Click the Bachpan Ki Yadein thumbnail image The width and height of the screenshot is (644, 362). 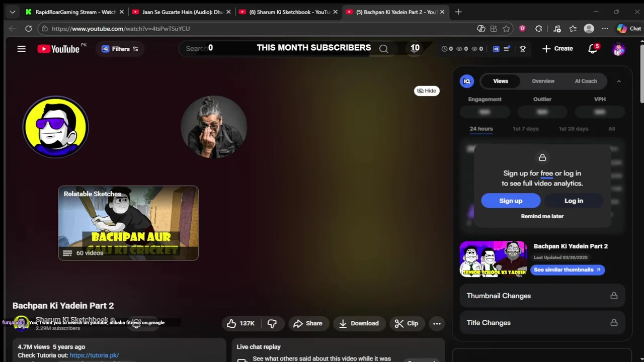(493, 259)
